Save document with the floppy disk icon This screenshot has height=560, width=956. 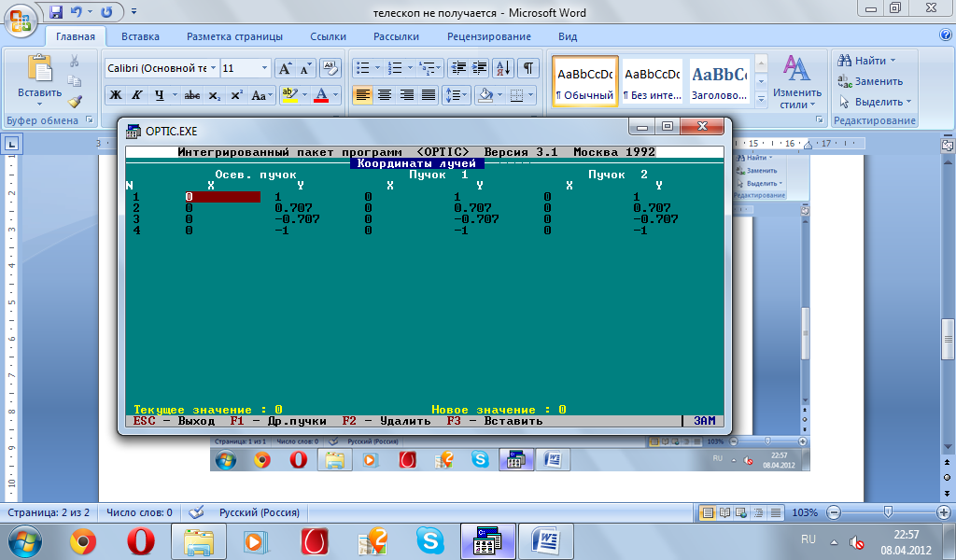pos(56,11)
